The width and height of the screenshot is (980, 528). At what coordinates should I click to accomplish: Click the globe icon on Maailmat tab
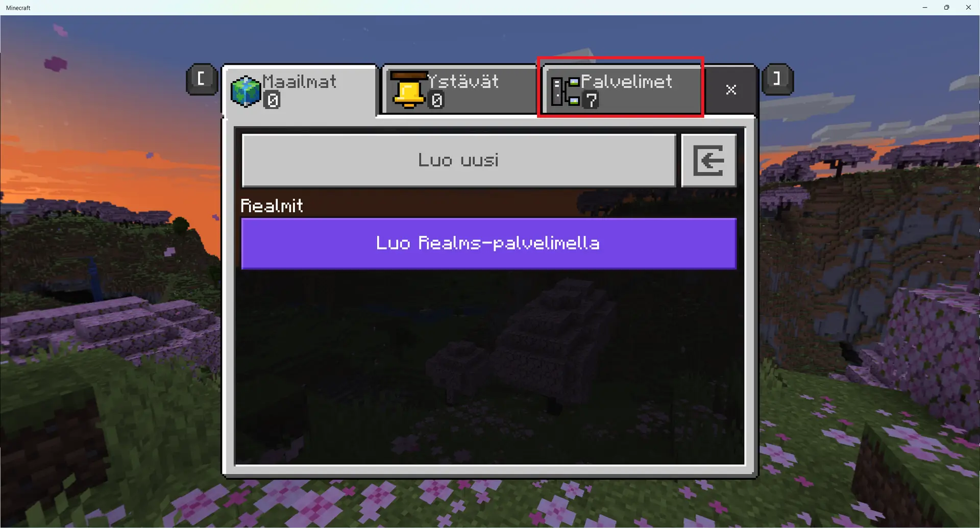[246, 91]
